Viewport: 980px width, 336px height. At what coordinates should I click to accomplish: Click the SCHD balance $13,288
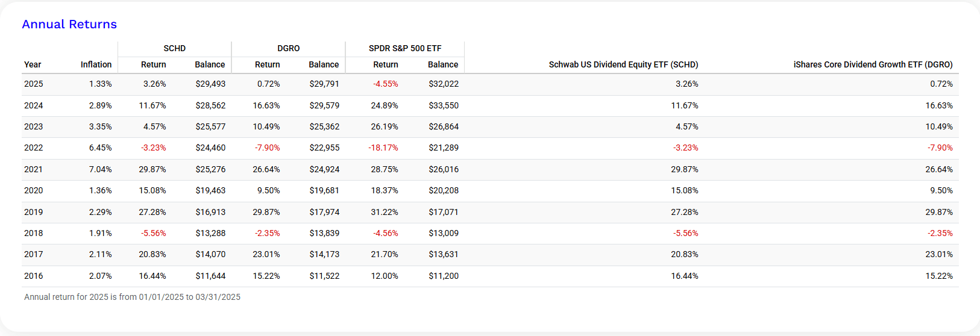tap(210, 233)
